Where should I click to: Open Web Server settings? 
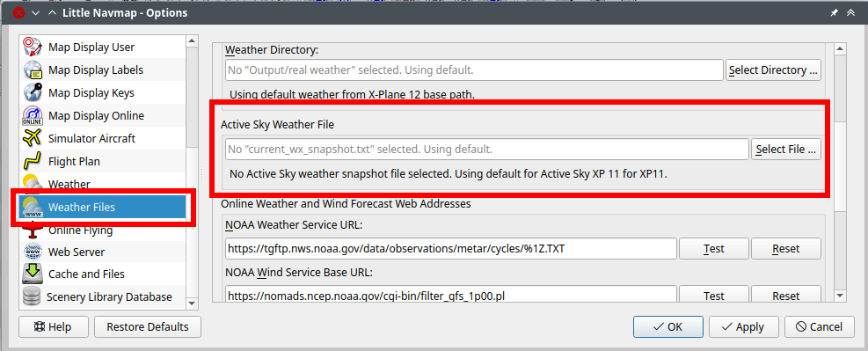103,252
